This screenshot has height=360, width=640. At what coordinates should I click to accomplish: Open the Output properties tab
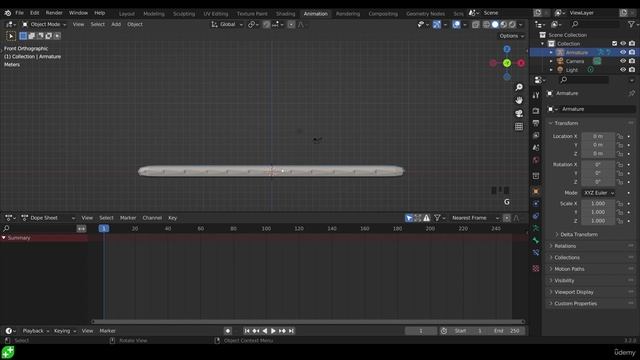[x=536, y=123]
